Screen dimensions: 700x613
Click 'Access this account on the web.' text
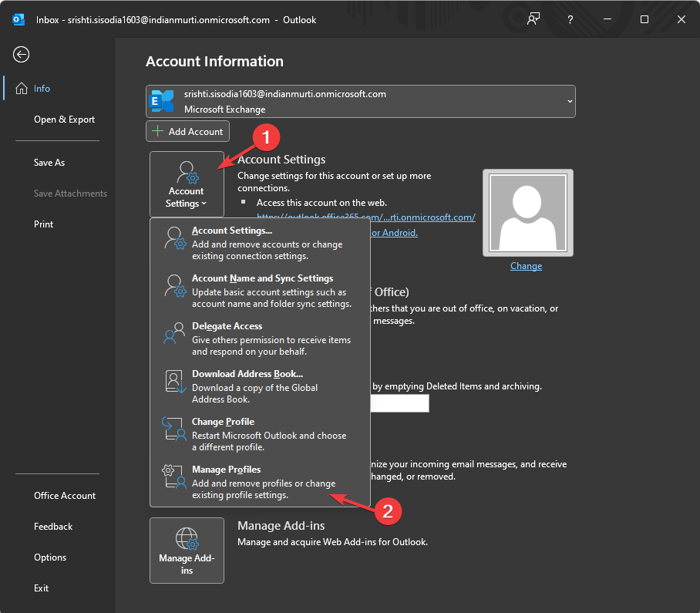pyautogui.click(x=321, y=203)
